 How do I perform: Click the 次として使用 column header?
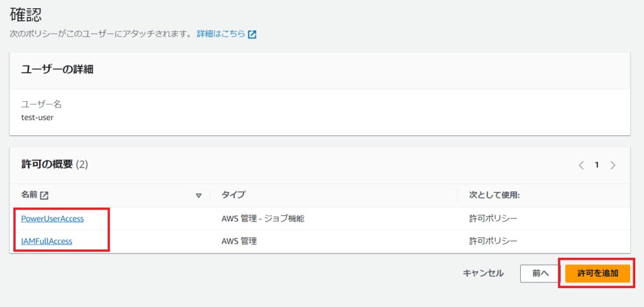coord(494,196)
